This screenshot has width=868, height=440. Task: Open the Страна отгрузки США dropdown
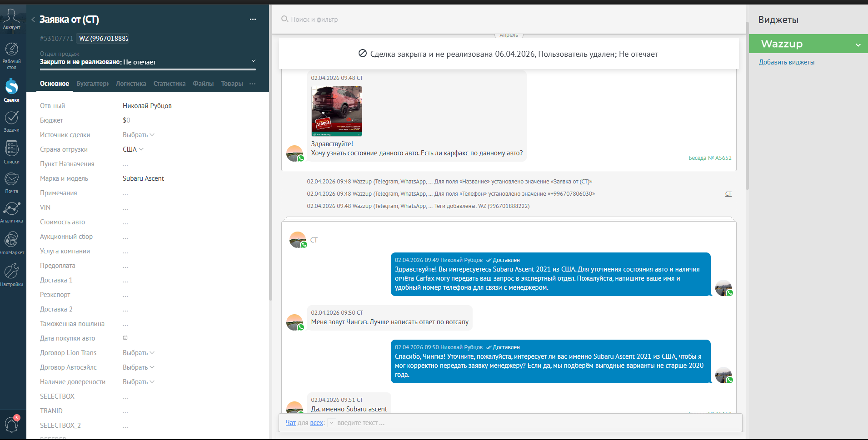pos(133,149)
